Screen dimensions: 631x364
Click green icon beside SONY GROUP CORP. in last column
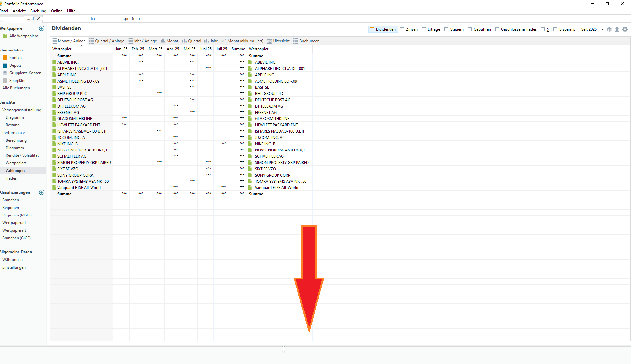click(x=250, y=175)
